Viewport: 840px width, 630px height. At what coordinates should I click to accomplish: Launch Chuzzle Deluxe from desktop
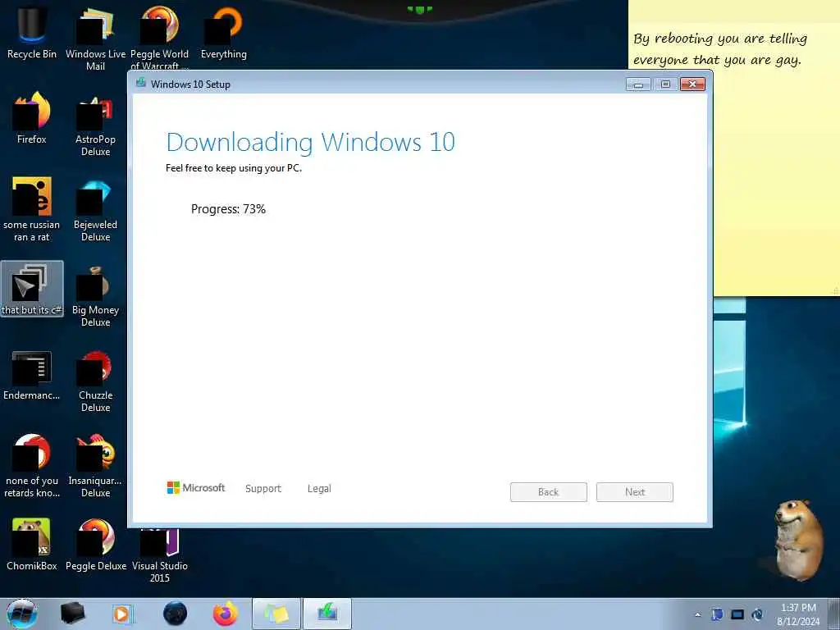[95, 381]
